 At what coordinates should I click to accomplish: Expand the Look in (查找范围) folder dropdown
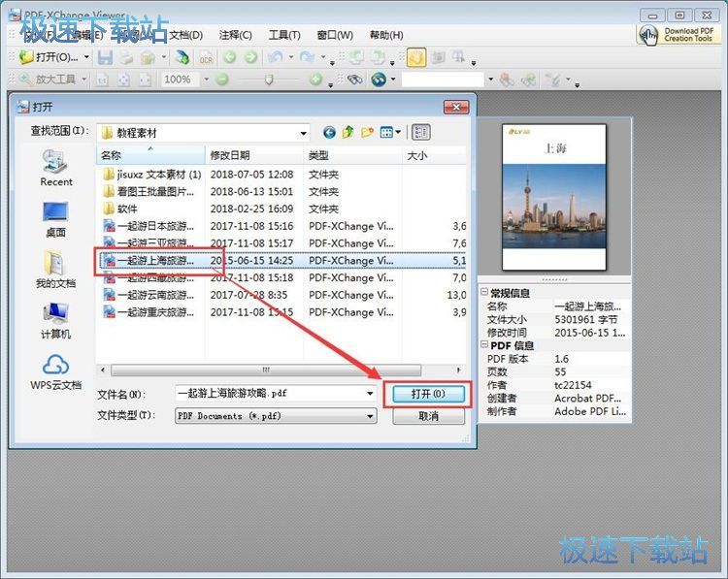pyautogui.click(x=303, y=134)
